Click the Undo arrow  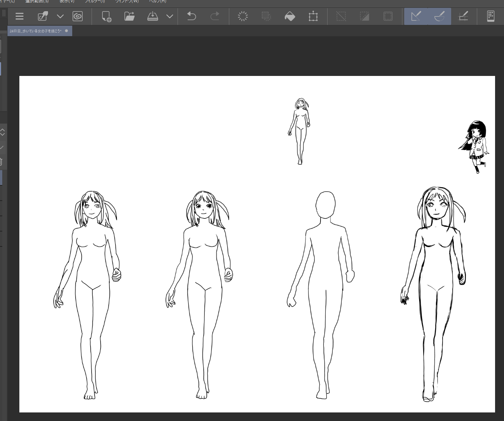pos(191,16)
